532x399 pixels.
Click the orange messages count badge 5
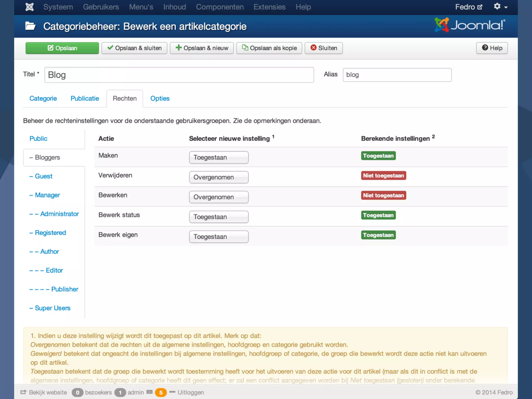(161, 392)
